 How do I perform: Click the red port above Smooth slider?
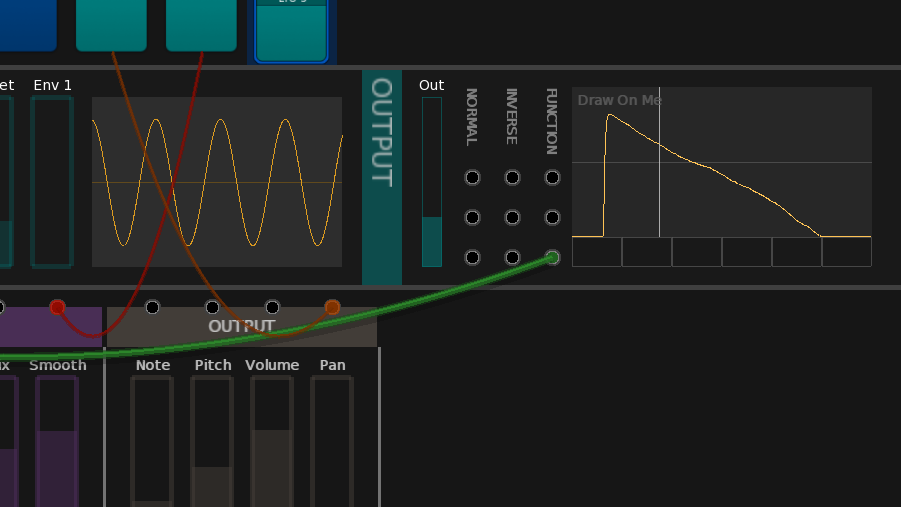[58, 307]
